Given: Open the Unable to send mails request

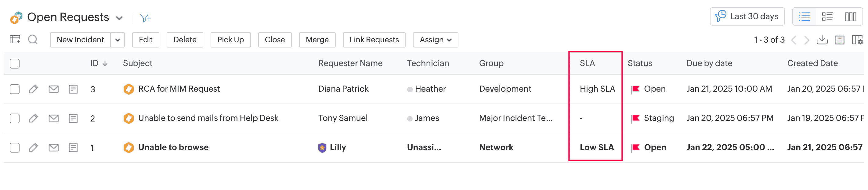Looking at the screenshot, I should 208,118.
